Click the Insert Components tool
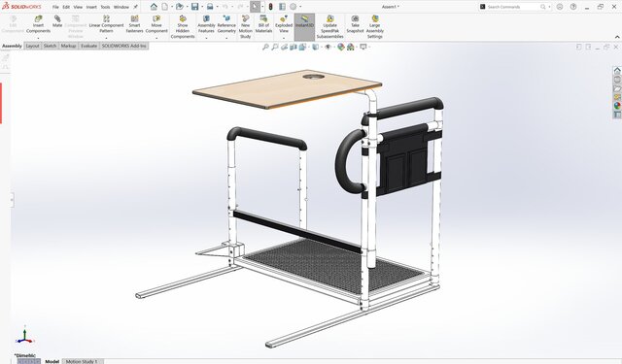Viewport: 622px width, 364px height. [x=38, y=23]
